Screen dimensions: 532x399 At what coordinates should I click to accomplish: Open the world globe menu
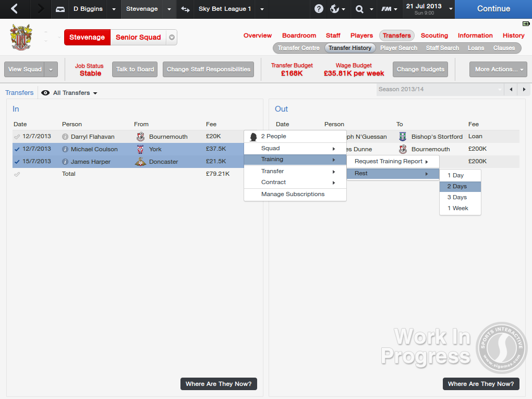(337, 9)
